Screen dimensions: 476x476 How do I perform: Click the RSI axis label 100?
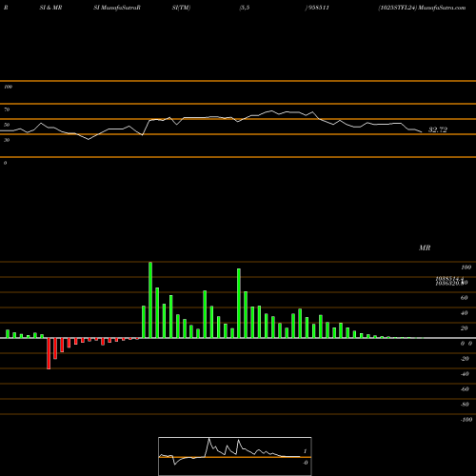(x=8, y=87)
